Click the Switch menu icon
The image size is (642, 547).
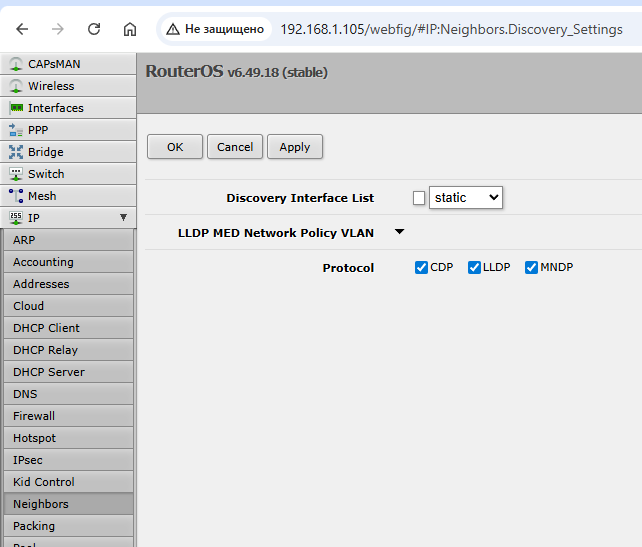(x=16, y=174)
